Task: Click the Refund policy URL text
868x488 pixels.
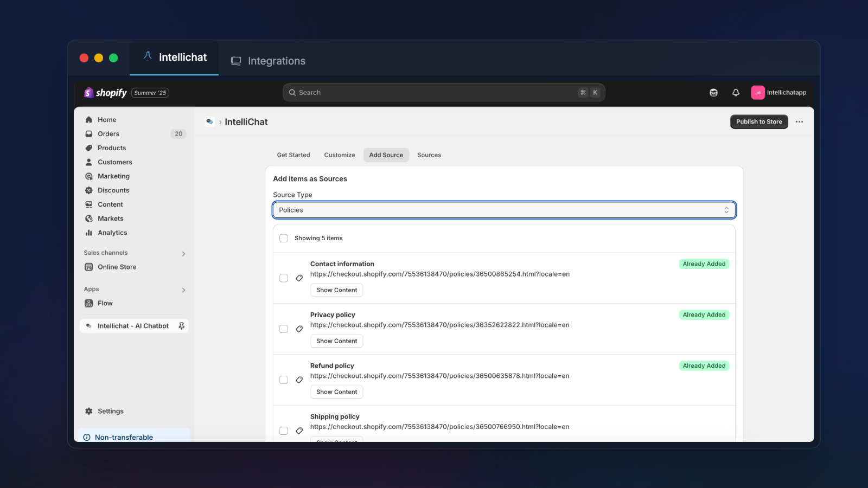Action: click(440, 376)
